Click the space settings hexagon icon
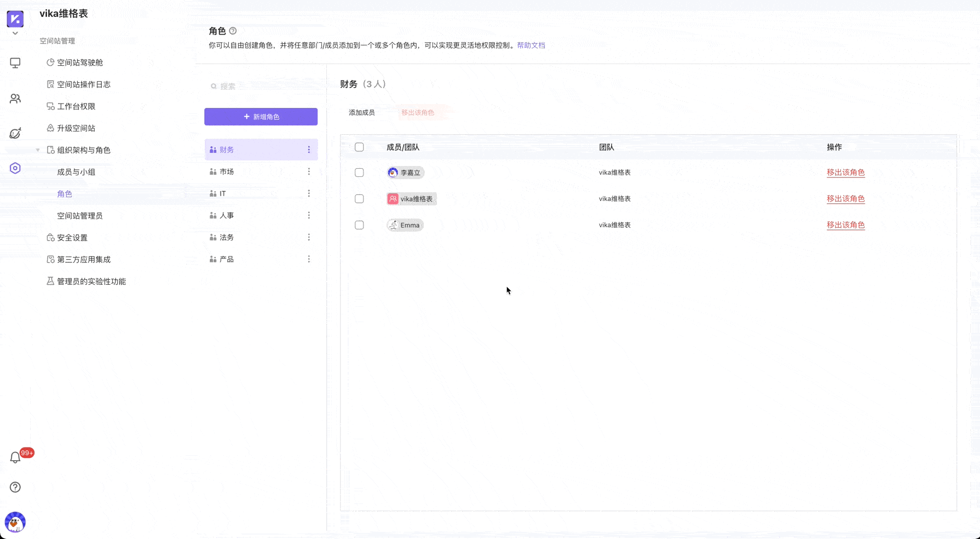Screen dimensions: 980x539 pos(15,168)
